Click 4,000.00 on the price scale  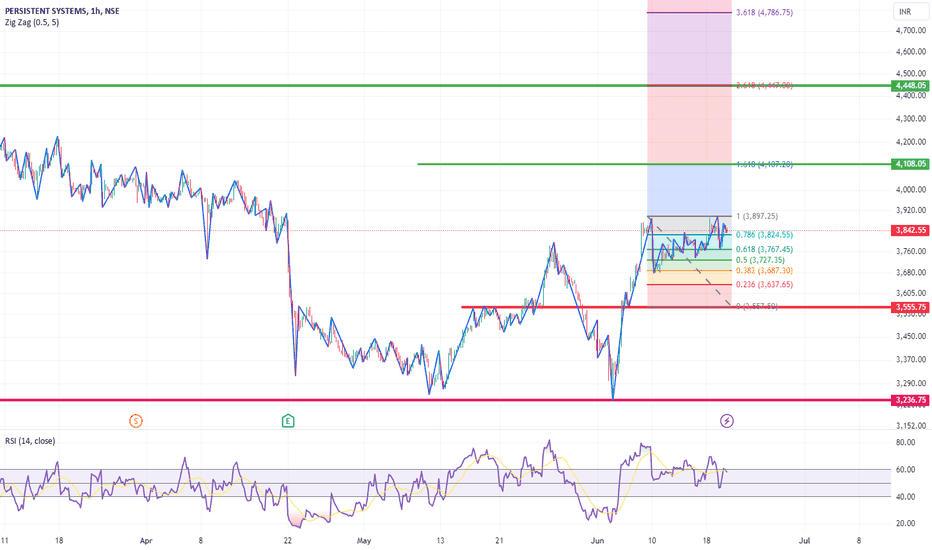coord(911,190)
